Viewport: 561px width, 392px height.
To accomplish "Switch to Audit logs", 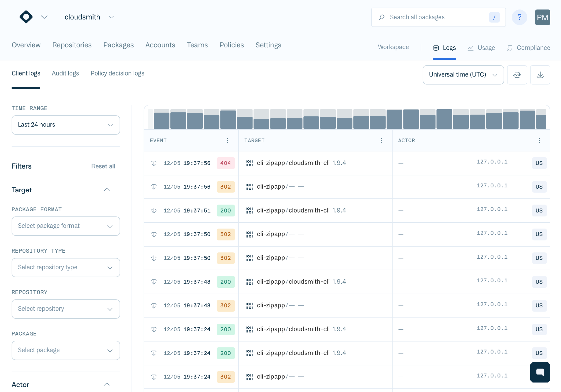I will pos(65,73).
